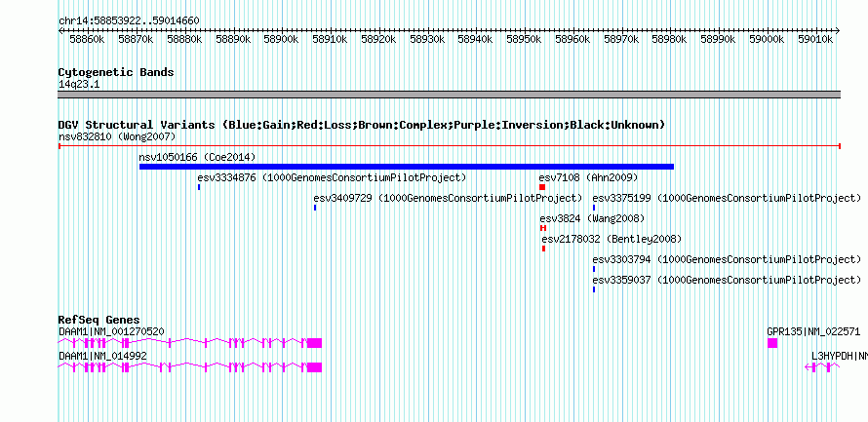Click the red esv7108 loss block
868x422 pixels.
pyautogui.click(x=542, y=187)
